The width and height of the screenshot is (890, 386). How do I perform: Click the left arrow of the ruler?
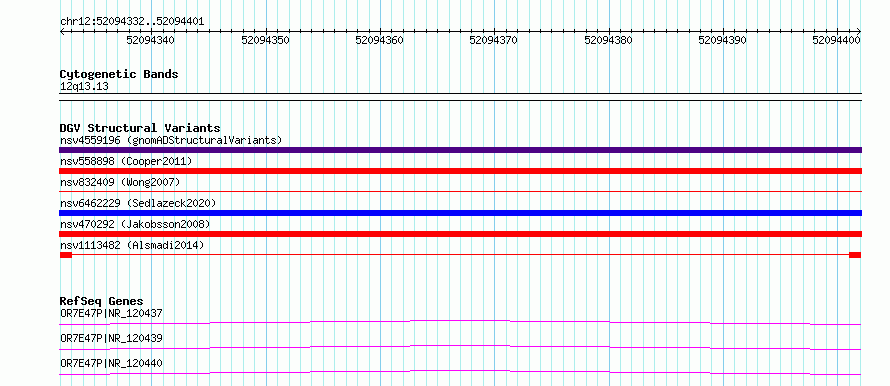62,32
